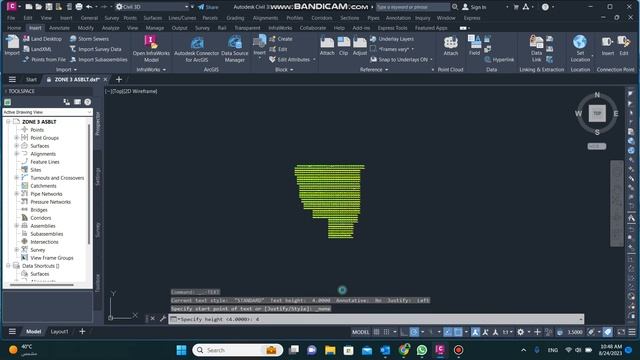Click the Share button in title bar

(208, 7)
